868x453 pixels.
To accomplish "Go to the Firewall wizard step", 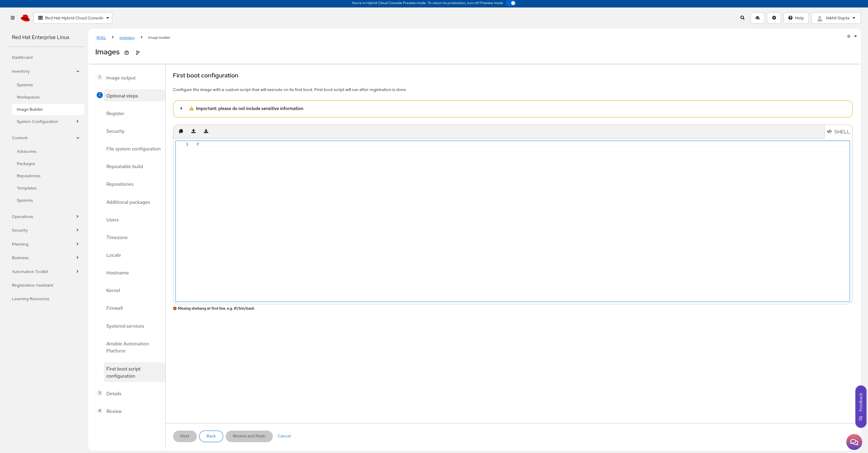I will coord(114,308).
